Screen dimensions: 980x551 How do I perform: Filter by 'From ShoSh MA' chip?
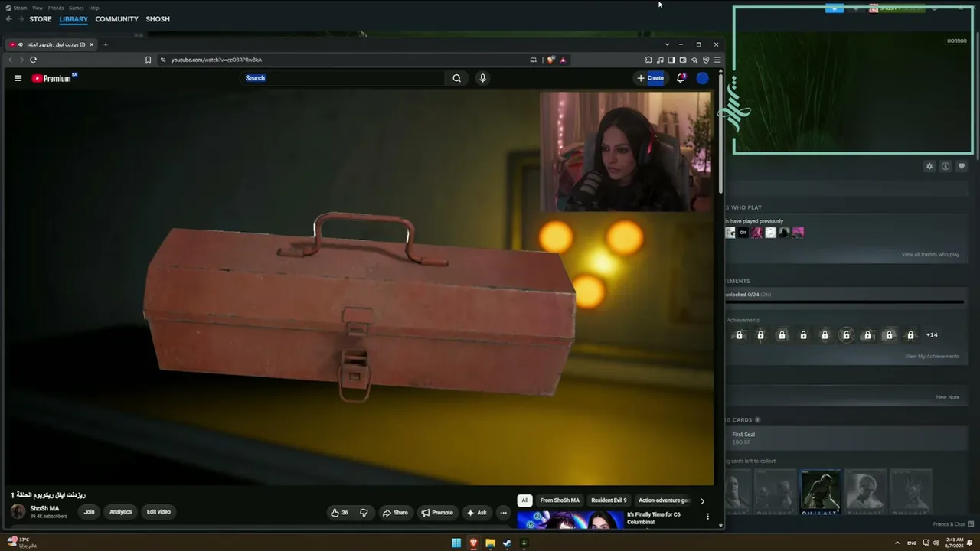(x=560, y=500)
